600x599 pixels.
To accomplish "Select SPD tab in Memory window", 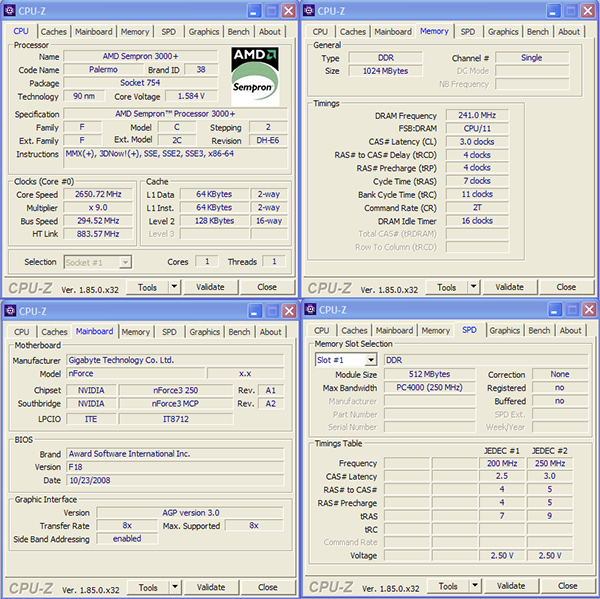I will [468, 32].
